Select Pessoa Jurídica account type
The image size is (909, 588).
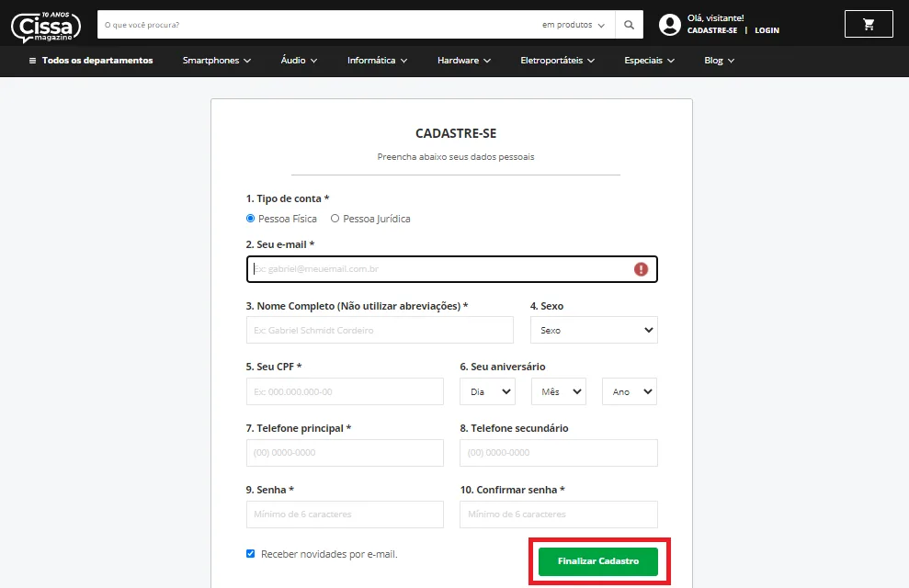335,219
